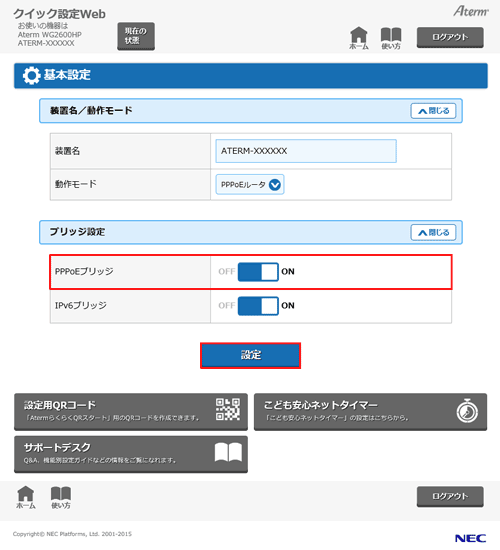The width and height of the screenshot is (500, 550).
Task: Collapse the ブリッジ設定 section with 閉じる
Action: point(433,233)
